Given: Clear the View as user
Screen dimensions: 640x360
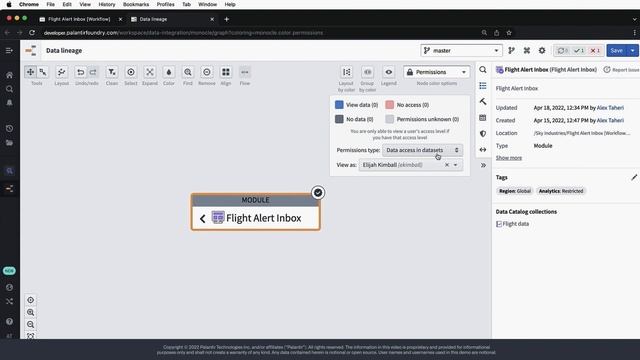Looking at the screenshot, I should click(447, 165).
